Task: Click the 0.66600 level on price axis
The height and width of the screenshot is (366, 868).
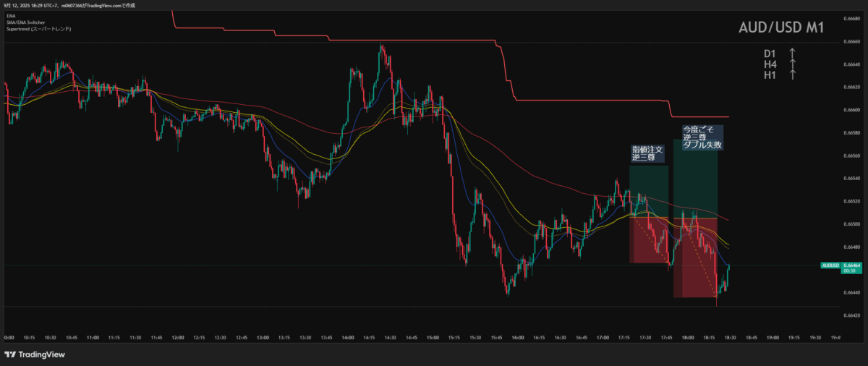Action: point(852,110)
